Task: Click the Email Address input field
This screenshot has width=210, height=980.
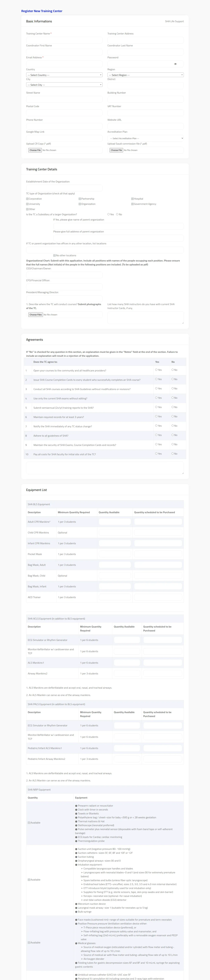Action: click(x=64, y=64)
